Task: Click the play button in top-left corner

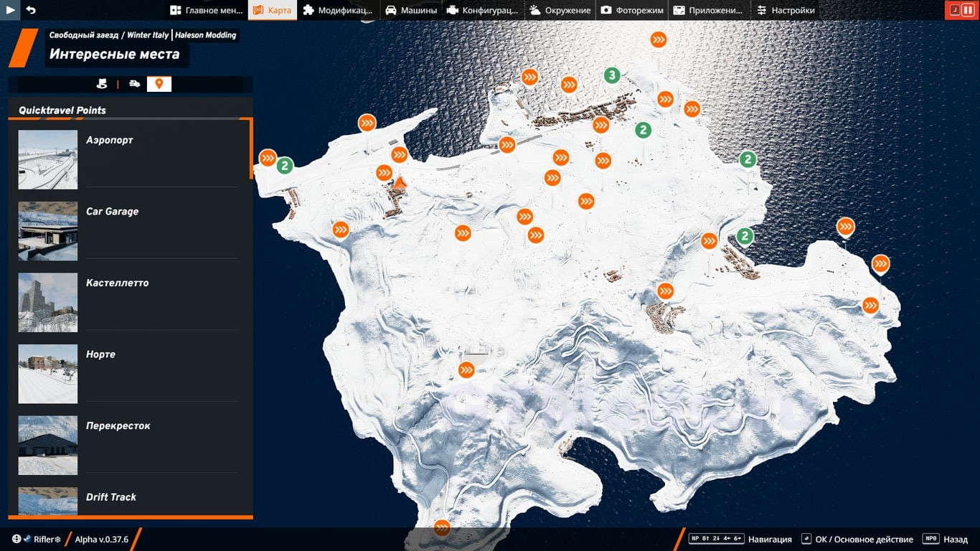Action: 11,10
